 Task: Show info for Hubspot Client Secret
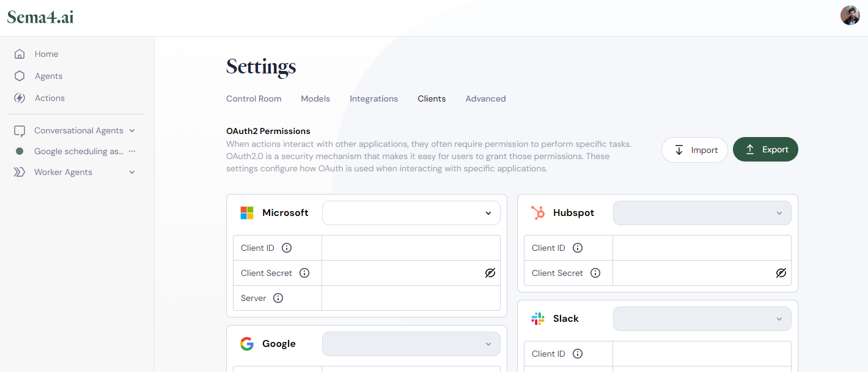tap(595, 273)
